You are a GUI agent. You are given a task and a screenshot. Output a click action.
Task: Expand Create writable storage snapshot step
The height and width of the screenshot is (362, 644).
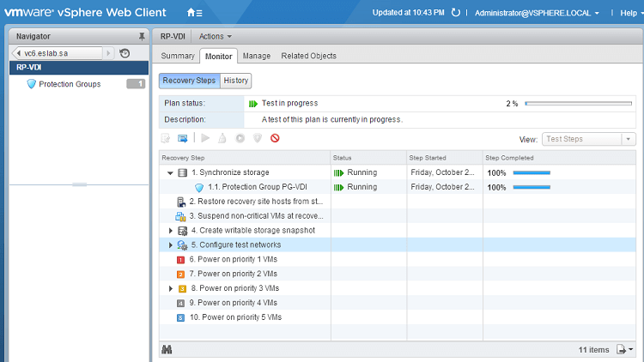click(x=170, y=231)
